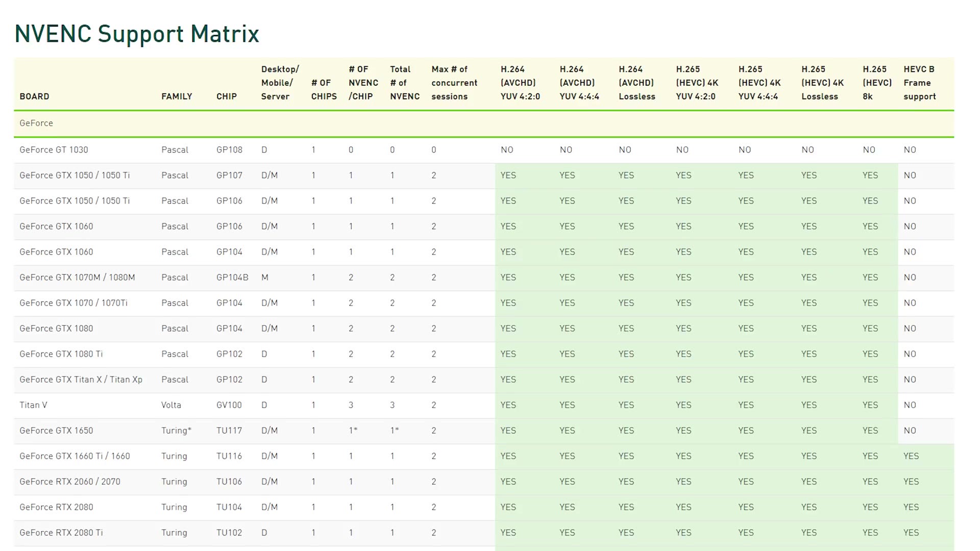This screenshot has height=551, width=980.
Task: Click the TU102 chip cell
Action: (x=229, y=532)
